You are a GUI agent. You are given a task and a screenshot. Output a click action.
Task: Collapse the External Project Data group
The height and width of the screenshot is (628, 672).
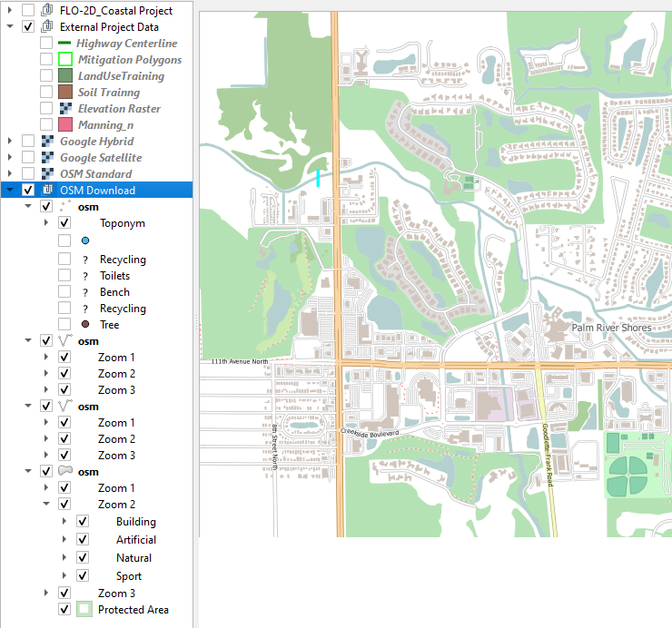pyautogui.click(x=10, y=27)
